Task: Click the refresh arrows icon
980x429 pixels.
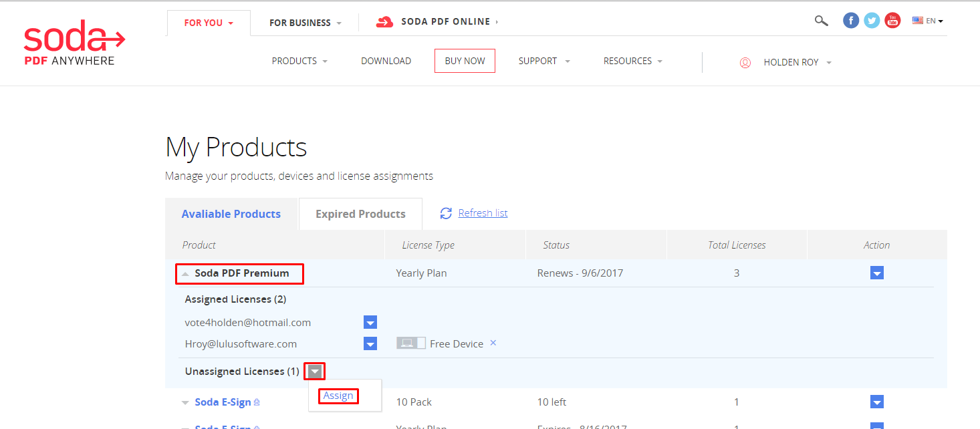Action: (446, 213)
